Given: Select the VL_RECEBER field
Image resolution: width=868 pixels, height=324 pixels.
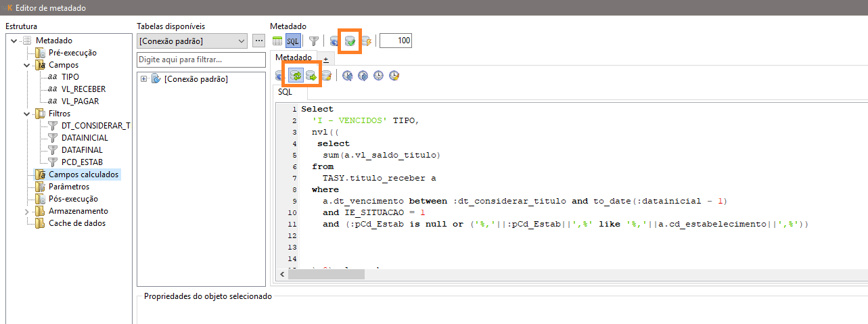Looking at the screenshot, I should tap(83, 89).
